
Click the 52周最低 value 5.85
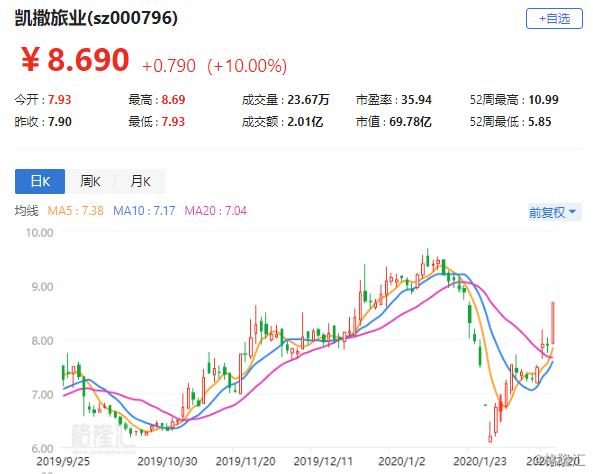[540, 121]
